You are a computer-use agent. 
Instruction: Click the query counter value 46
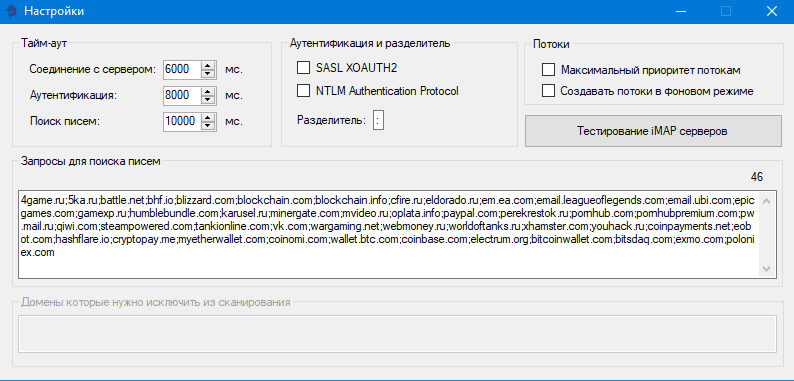pos(757,177)
